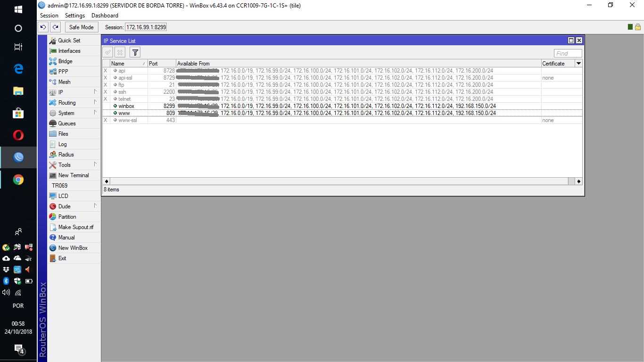Start a New WinBox session
Screen dimensions: 644x362
tap(74, 248)
